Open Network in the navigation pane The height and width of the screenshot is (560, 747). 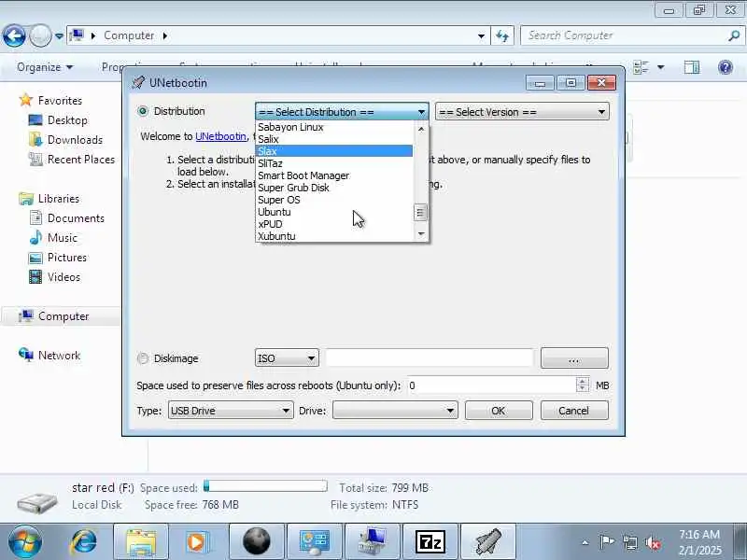pyautogui.click(x=59, y=356)
